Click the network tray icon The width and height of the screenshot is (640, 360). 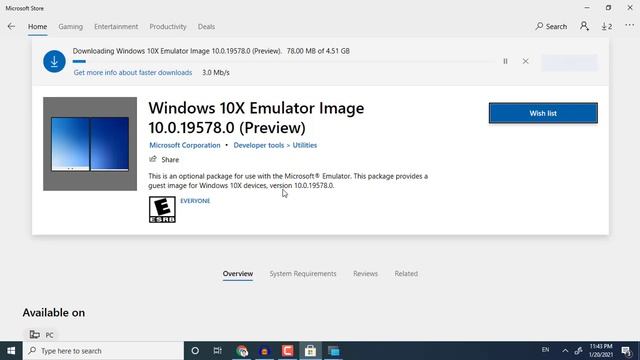click(578, 351)
